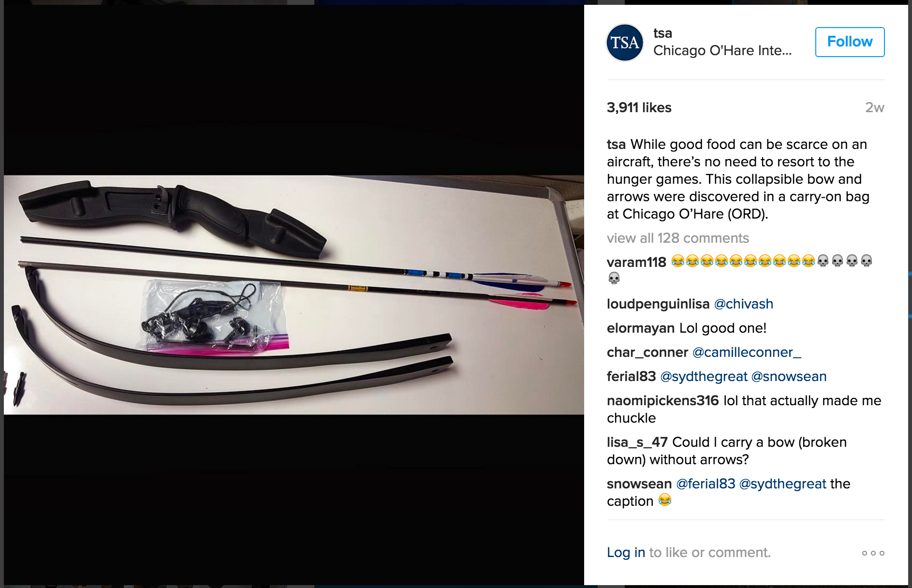Open @camilleconner_ mention
912x588 pixels.
tap(747, 352)
